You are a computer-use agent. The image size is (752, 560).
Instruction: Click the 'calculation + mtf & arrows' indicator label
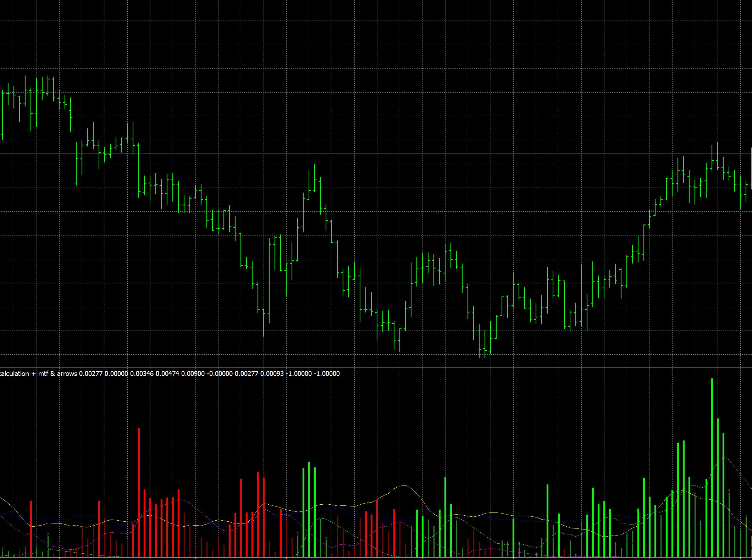pos(38,374)
